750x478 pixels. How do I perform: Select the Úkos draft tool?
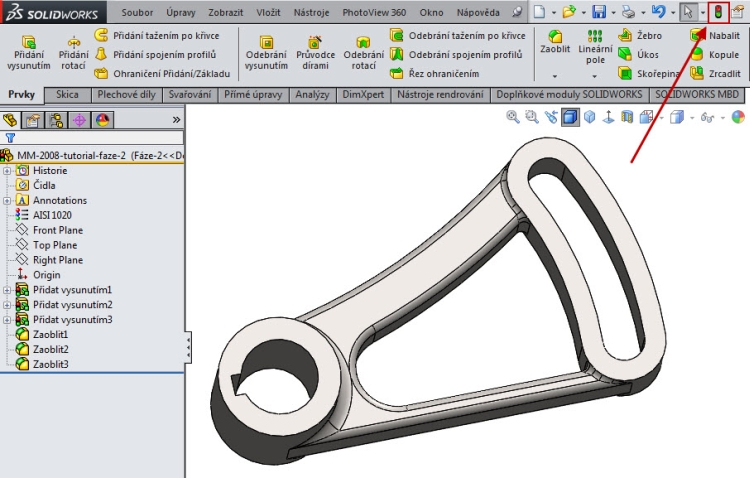[639, 55]
